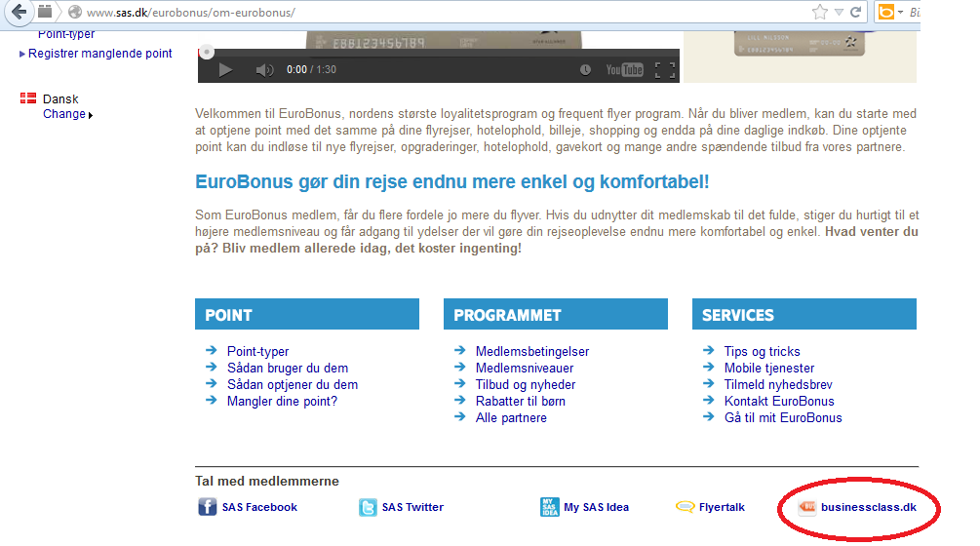This screenshot has width=980, height=546.
Task: Reload the page with the refresh icon
Action: pyautogui.click(x=855, y=12)
